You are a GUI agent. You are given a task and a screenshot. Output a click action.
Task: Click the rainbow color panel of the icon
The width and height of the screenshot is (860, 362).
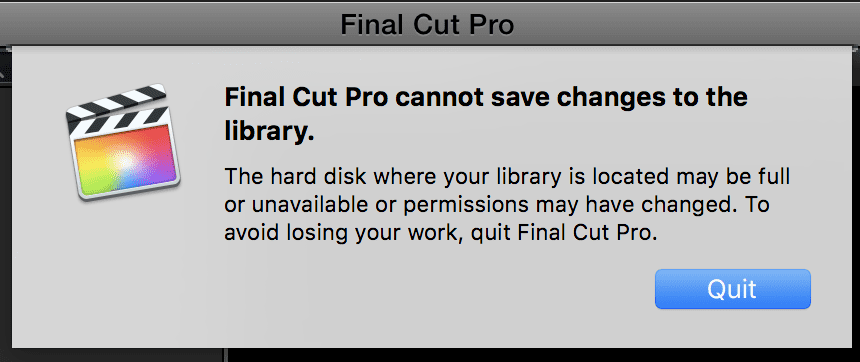127,161
